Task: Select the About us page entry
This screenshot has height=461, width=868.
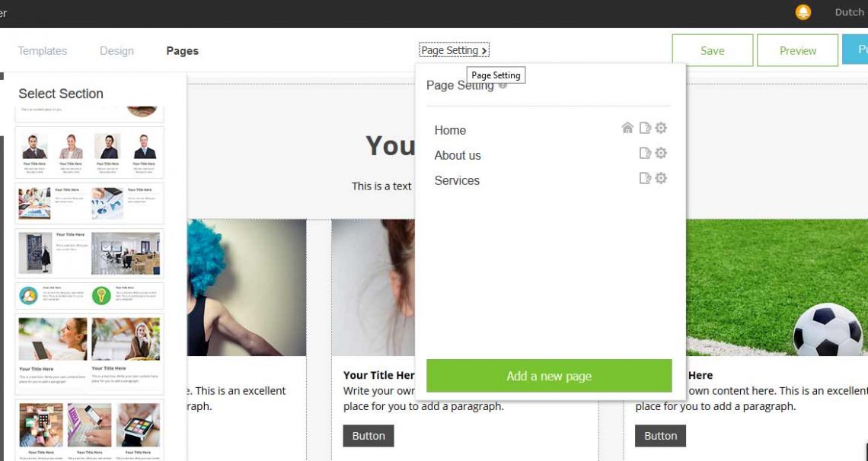Action: 458,155
